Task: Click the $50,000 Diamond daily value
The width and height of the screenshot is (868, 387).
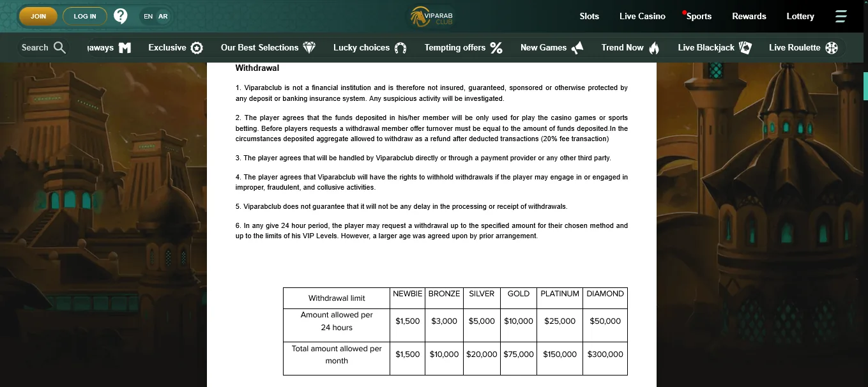Action: 605,321
